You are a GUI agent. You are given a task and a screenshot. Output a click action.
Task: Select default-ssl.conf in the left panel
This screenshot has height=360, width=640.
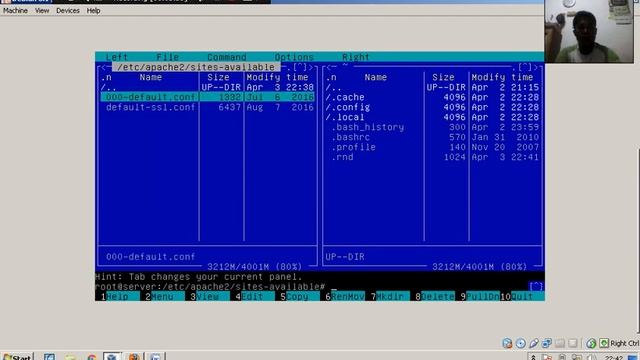click(208, 107)
